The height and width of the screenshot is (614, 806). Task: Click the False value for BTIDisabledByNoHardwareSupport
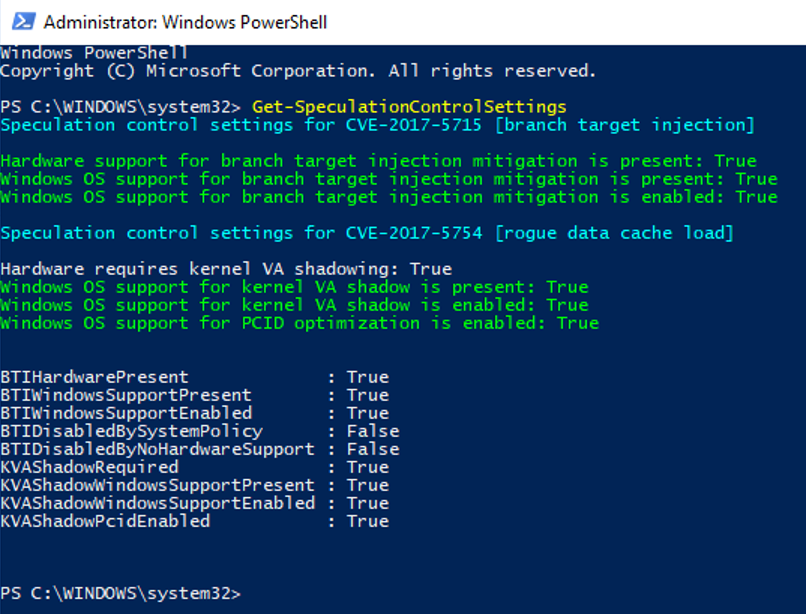373,449
